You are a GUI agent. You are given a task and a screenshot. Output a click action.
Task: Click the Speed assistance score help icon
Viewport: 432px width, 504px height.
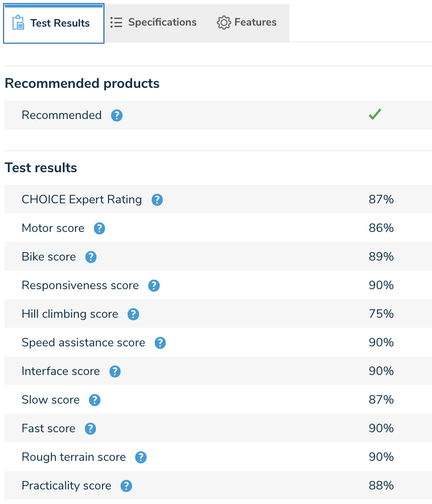[160, 342]
